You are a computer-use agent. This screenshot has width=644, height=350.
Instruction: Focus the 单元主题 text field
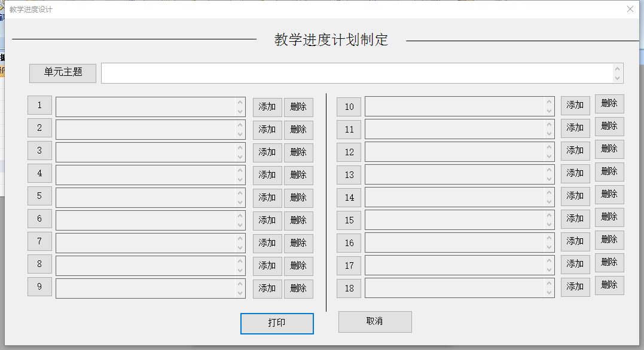click(x=358, y=73)
